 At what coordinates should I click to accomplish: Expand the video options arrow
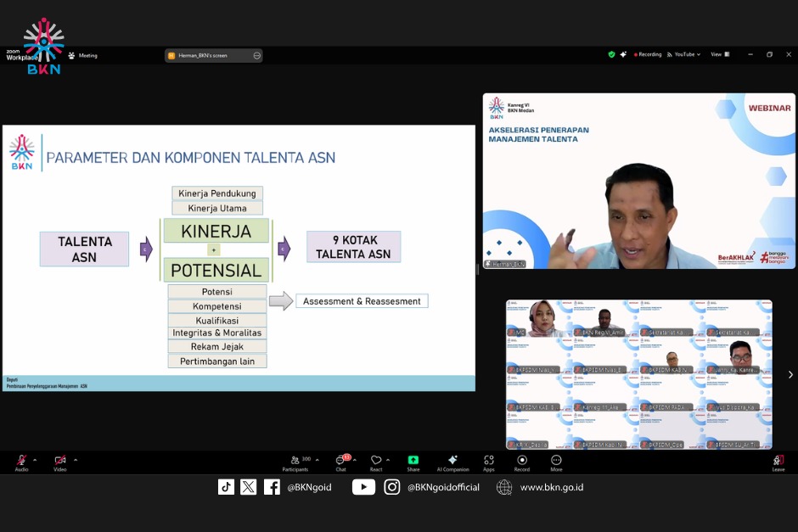(76, 459)
